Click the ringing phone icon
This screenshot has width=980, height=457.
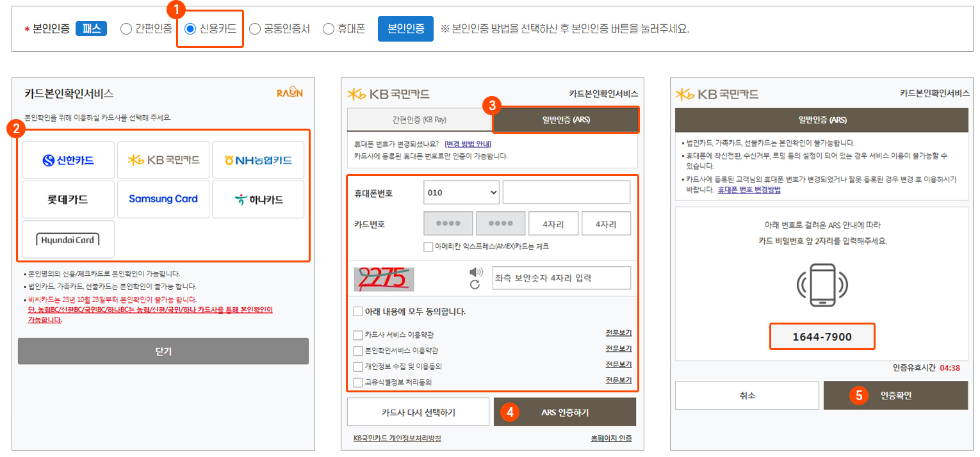(x=822, y=285)
